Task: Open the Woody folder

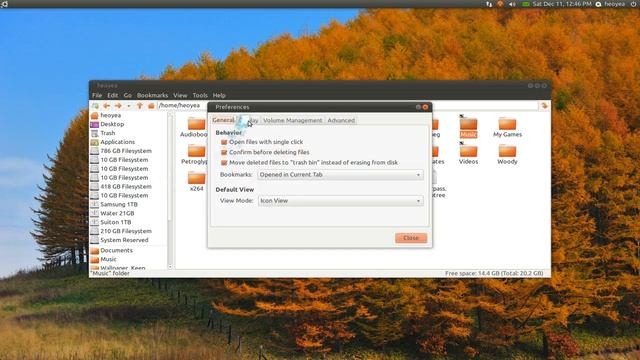Action: tap(507, 154)
